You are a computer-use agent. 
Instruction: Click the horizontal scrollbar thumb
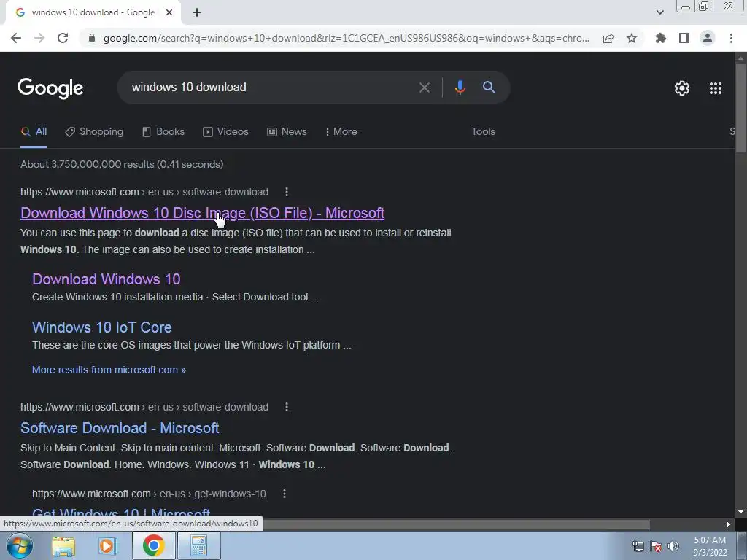[x=456, y=524]
